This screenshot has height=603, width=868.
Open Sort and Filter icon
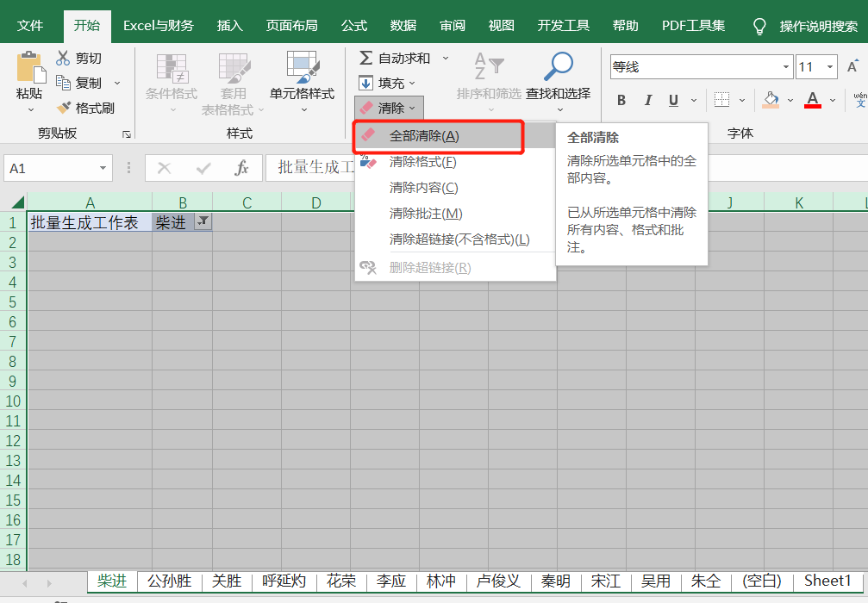coord(489,67)
